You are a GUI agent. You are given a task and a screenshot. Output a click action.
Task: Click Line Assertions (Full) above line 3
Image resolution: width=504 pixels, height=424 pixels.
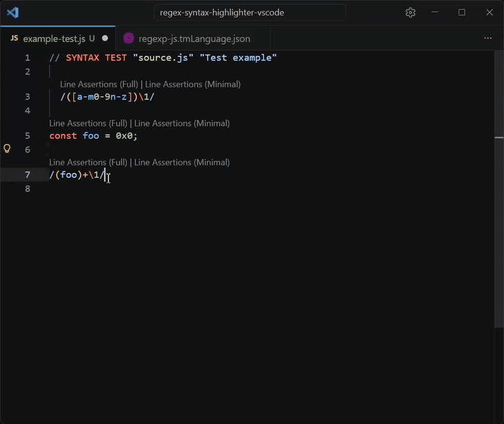point(99,84)
